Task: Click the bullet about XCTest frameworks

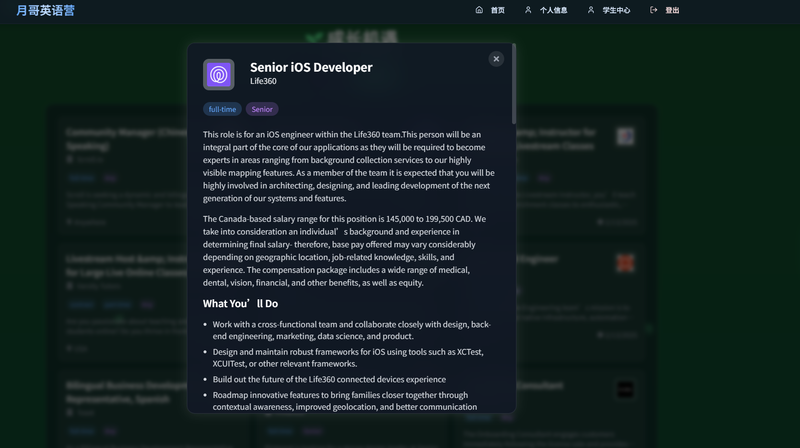Action: [x=348, y=358]
